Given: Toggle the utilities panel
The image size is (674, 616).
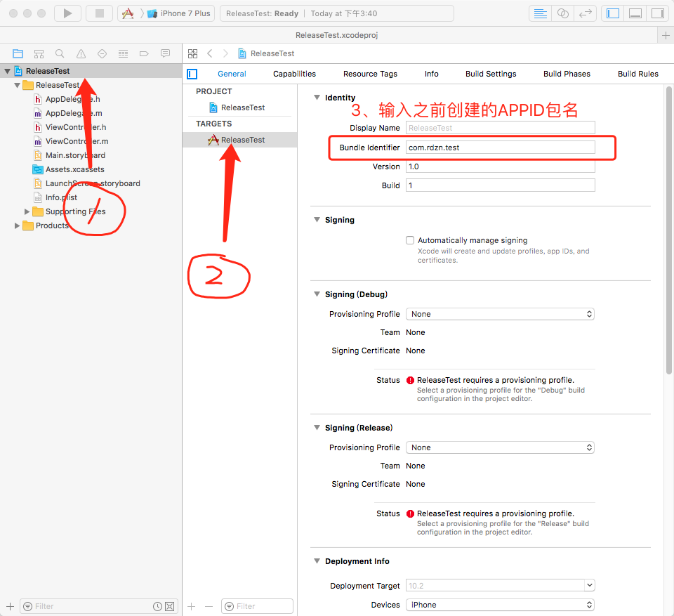Looking at the screenshot, I should pos(658,13).
